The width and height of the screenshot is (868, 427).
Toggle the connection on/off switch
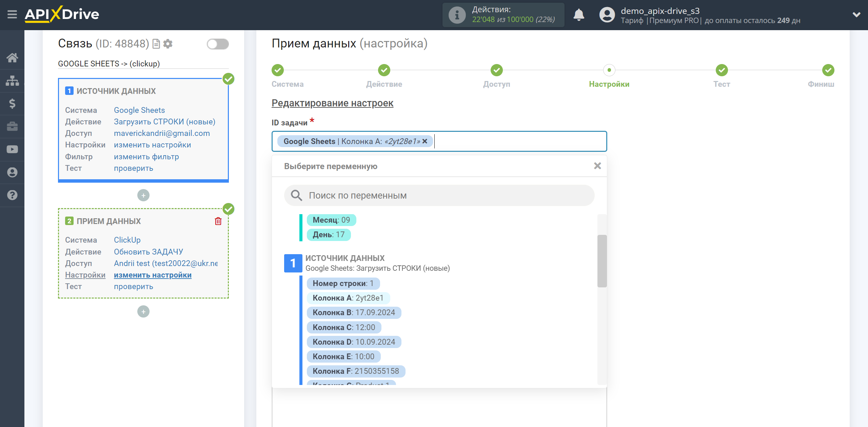pyautogui.click(x=218, y=44)
